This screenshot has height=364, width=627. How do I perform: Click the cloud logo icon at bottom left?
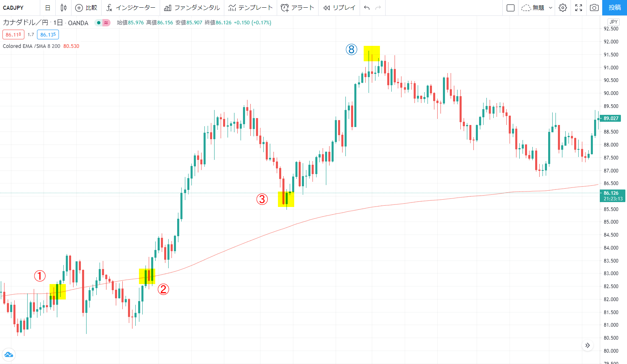pyautogui.click(x=9, y=355)
